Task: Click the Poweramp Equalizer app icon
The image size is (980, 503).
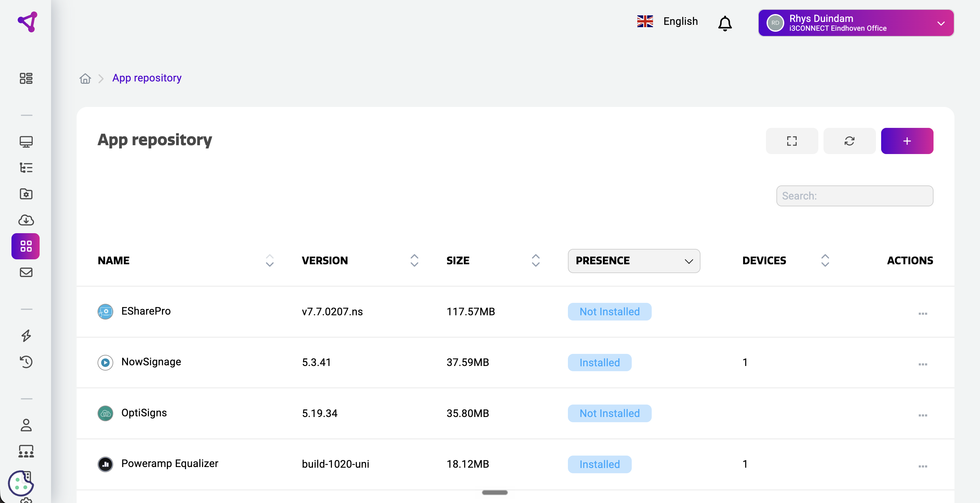Action: (105, 464)
